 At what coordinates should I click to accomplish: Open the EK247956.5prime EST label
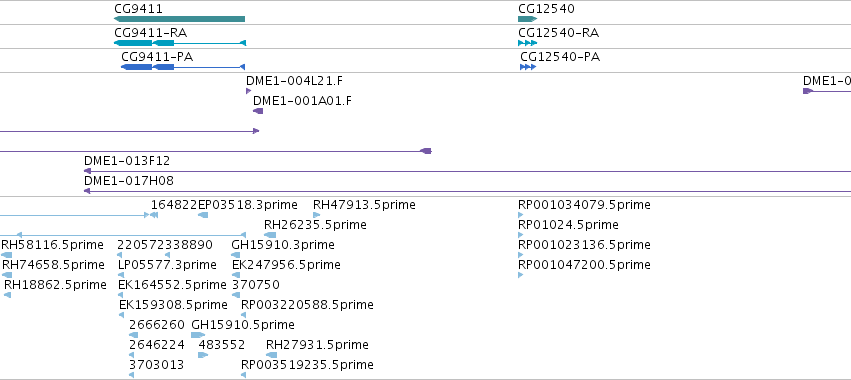click(x=286, y=264)
